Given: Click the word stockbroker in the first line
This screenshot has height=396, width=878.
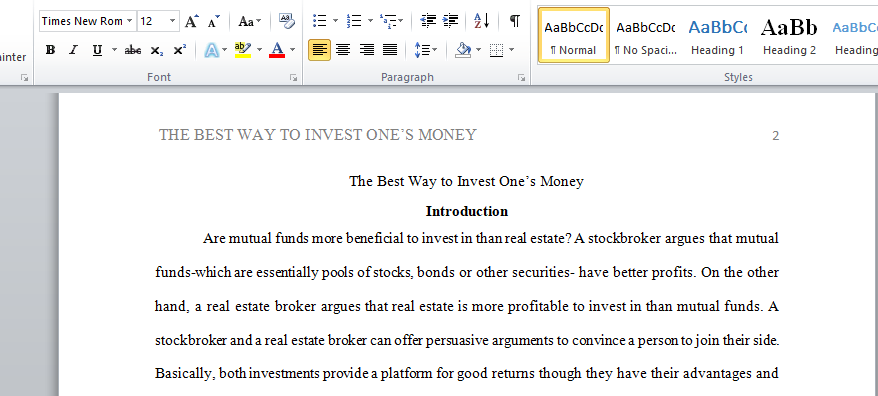Looking at the screenshot, I should [x=624, y=239].
